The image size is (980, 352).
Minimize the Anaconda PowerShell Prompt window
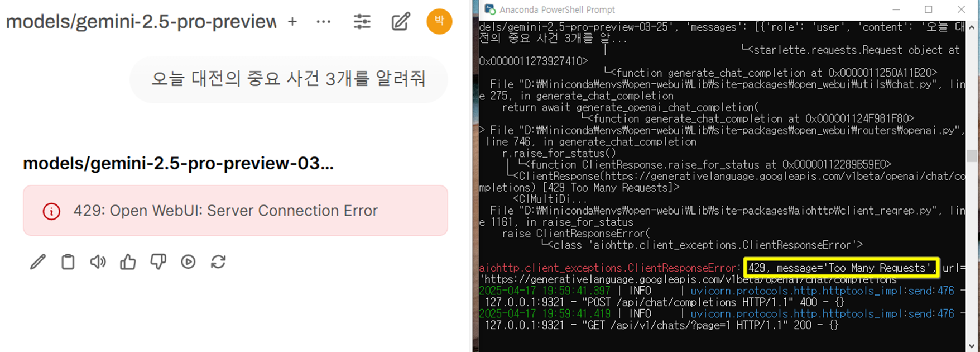pyautogui.click(x=896, y=9)
